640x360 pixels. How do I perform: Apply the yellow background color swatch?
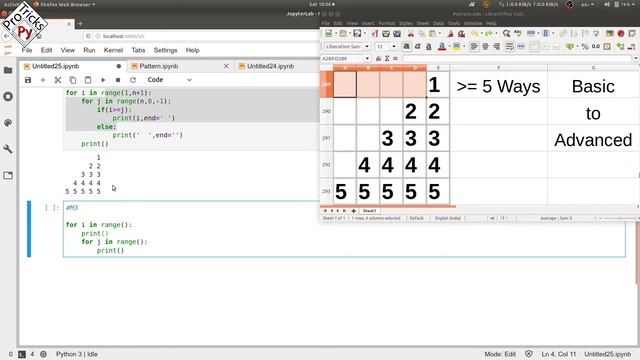tap(457, 47)
